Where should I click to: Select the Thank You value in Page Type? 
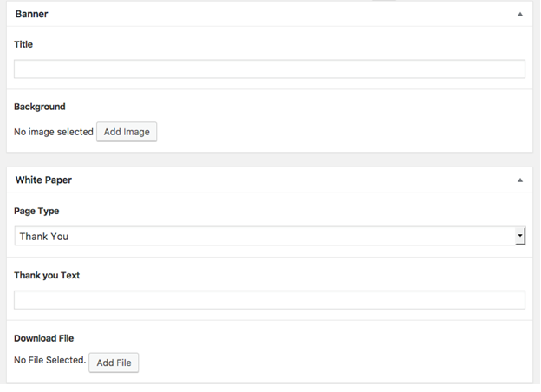click(44, 237)
